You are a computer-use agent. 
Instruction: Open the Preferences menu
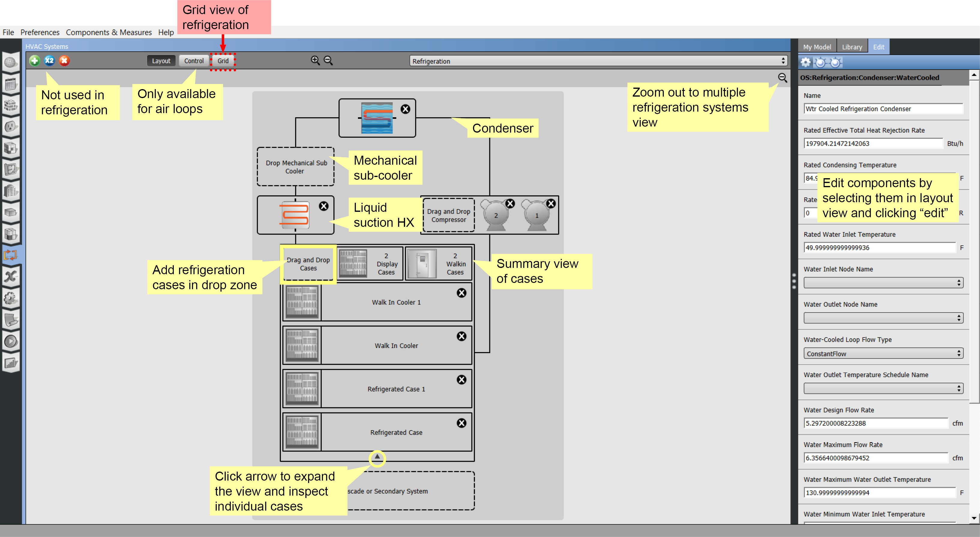(x=40, y=32)
